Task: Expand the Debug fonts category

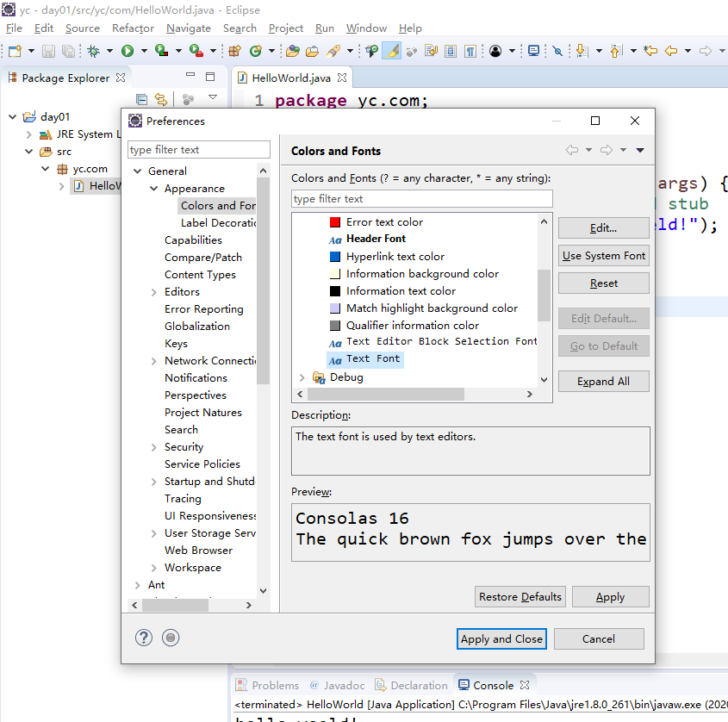Action: 302,377
